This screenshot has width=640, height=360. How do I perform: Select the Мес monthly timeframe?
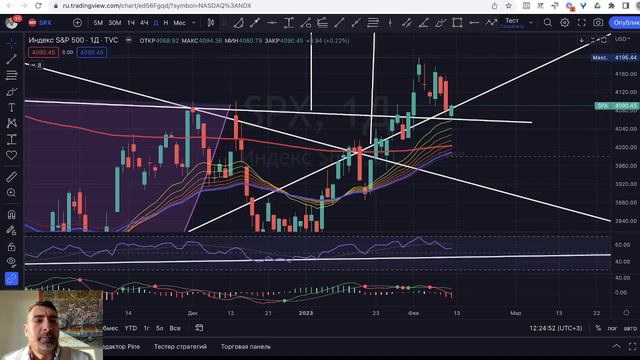tap(180, 23)
